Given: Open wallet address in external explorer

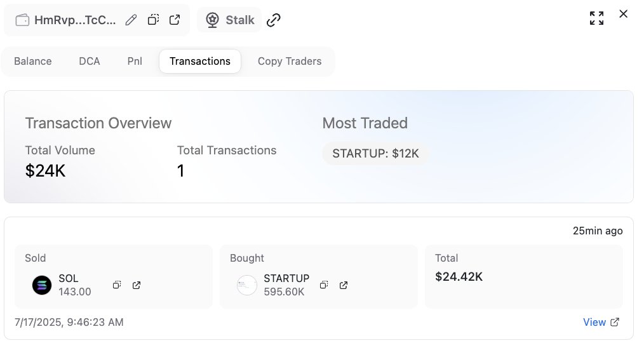Looking at the screenshot, I should [175, 20].
